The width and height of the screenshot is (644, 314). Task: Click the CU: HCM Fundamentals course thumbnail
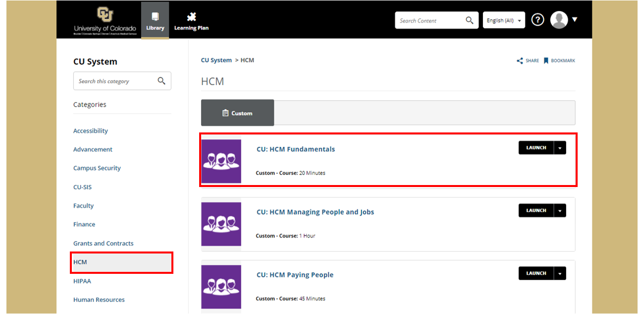[221, 161]
